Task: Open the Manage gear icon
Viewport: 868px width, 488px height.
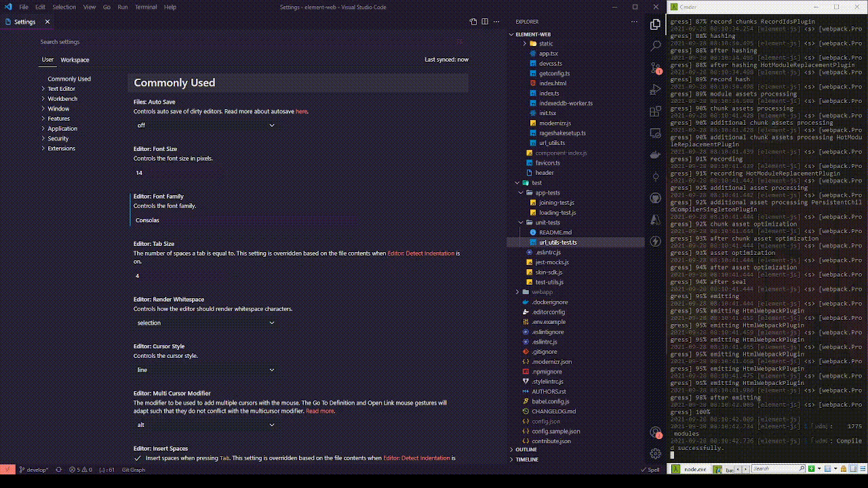Action: [x=655, y=453]
